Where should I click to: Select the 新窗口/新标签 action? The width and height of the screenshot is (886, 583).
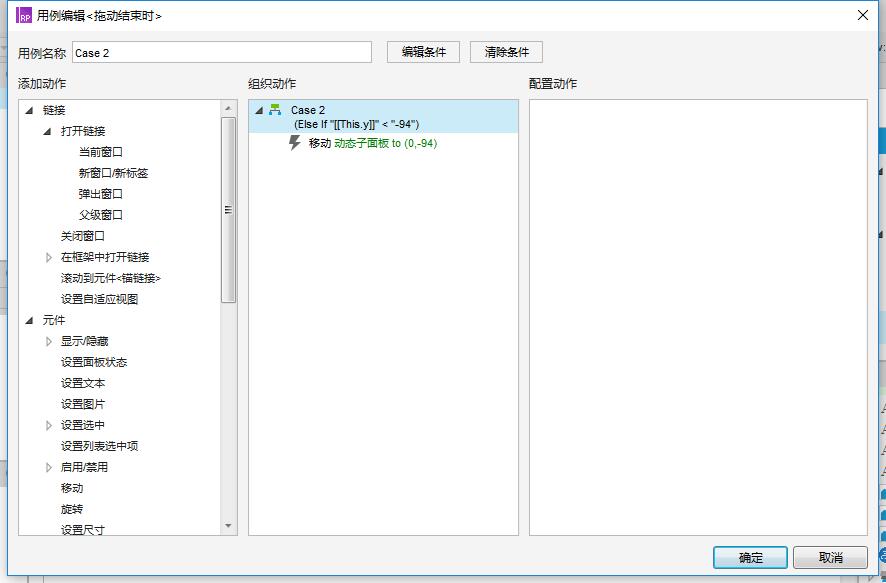point(114,173)
